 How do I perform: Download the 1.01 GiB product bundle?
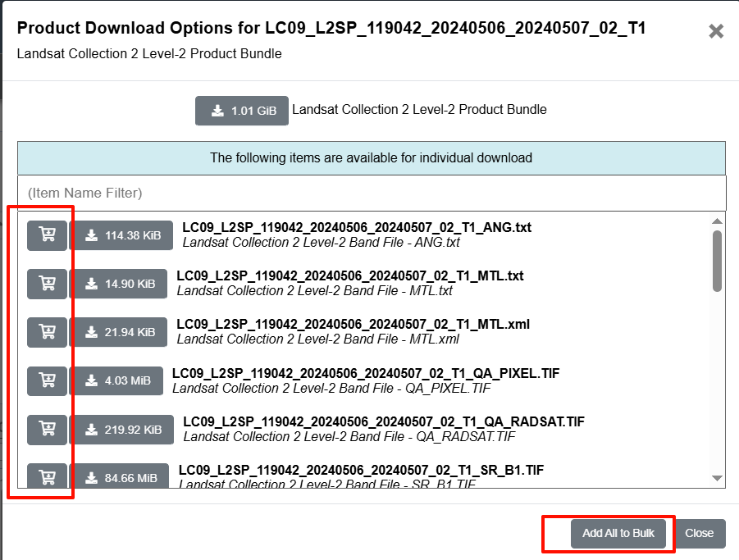coord(242,111)
